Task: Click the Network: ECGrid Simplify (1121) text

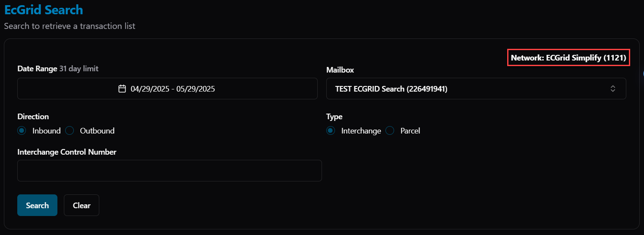Action: coord(568,57)
